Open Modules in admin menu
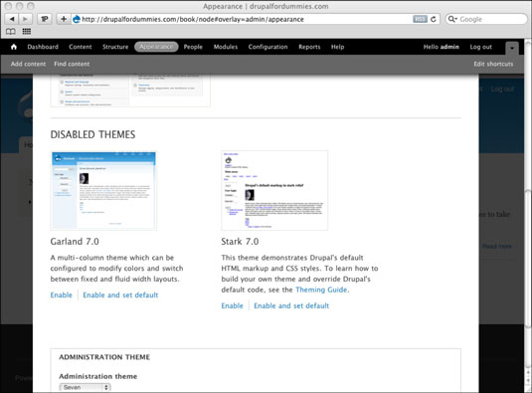Screen dimensions: 532x393 coord(226,47)
